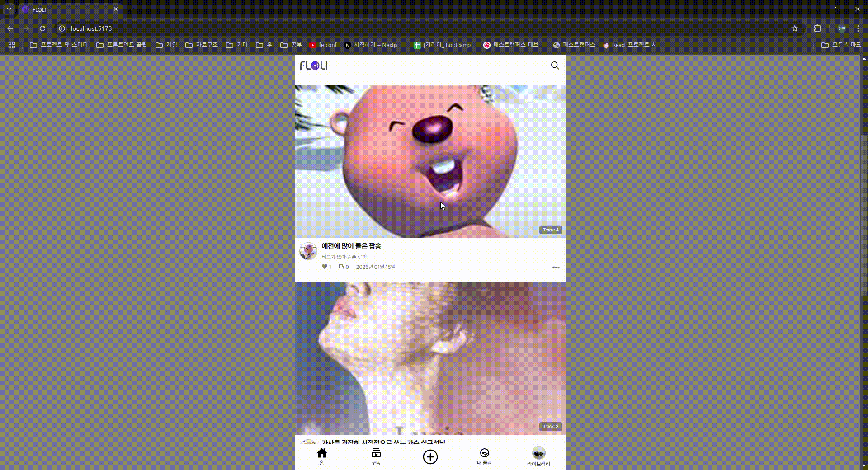Reload the page
The height and width of the screenshot is (470, 868).
tap(42, 28)
